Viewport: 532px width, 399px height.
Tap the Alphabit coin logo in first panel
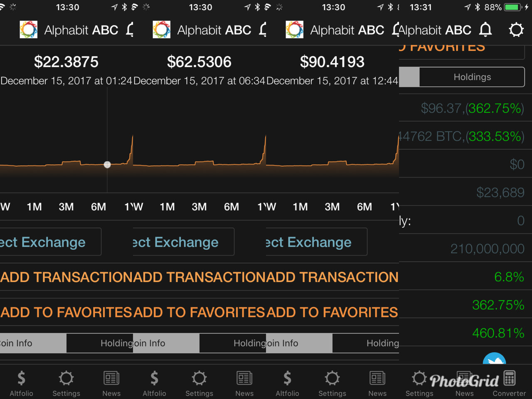tap(29, 30)
